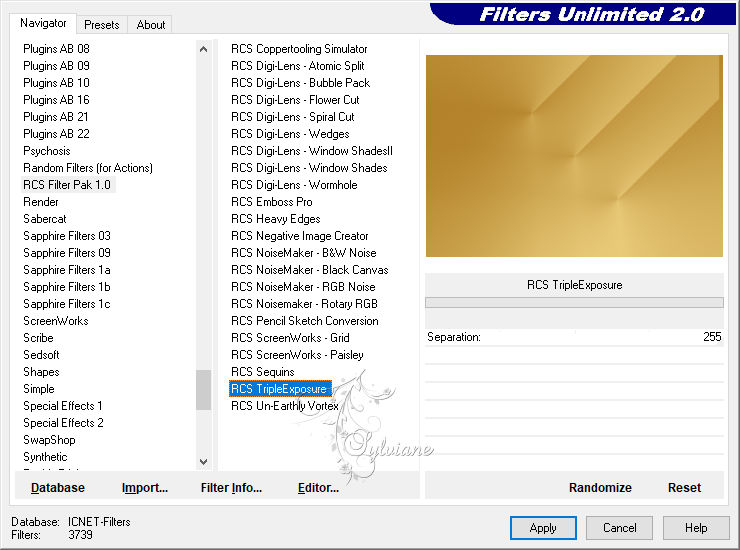
Task: Choose RCS Heavy Edges filter
Action: [x=276, y=219]
